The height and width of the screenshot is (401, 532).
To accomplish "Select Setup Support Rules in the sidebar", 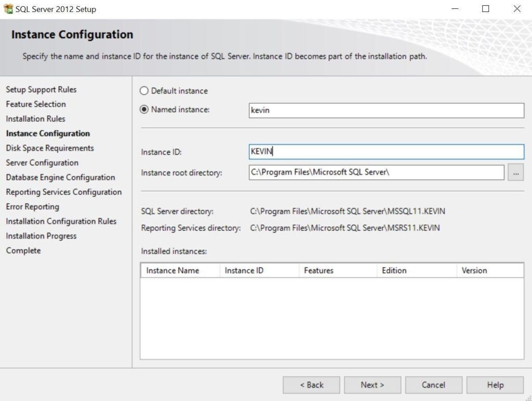I will coord(41,89).
